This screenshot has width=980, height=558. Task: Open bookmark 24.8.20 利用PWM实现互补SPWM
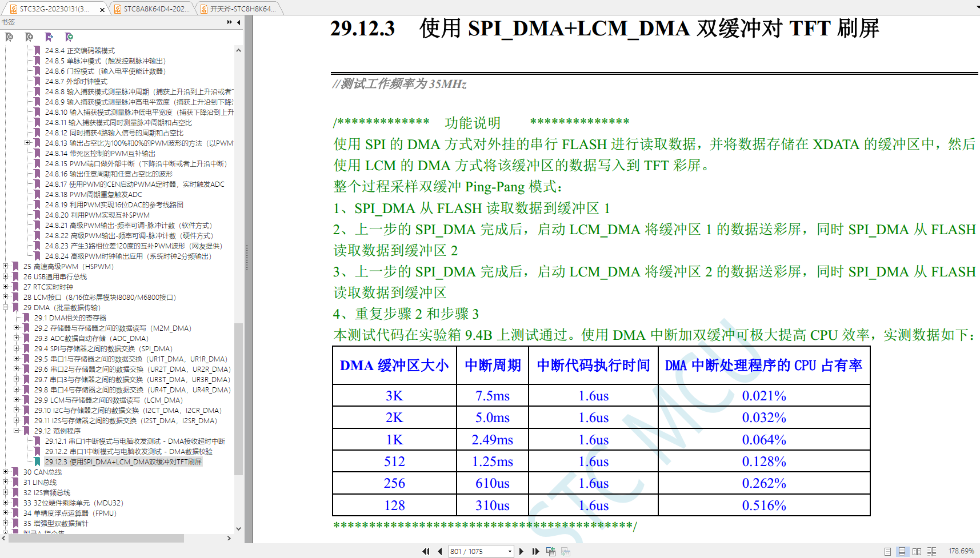tap(97, 215)
